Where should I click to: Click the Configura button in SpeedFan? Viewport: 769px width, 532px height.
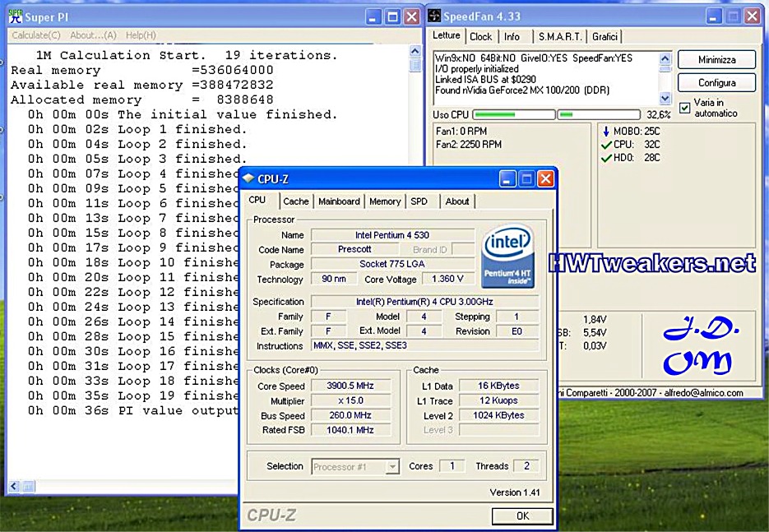716,83
